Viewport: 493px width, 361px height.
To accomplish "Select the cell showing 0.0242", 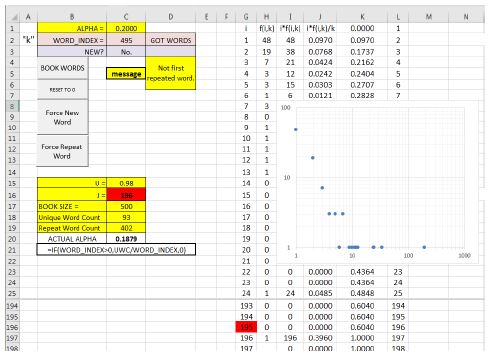I will coord(320,74).
